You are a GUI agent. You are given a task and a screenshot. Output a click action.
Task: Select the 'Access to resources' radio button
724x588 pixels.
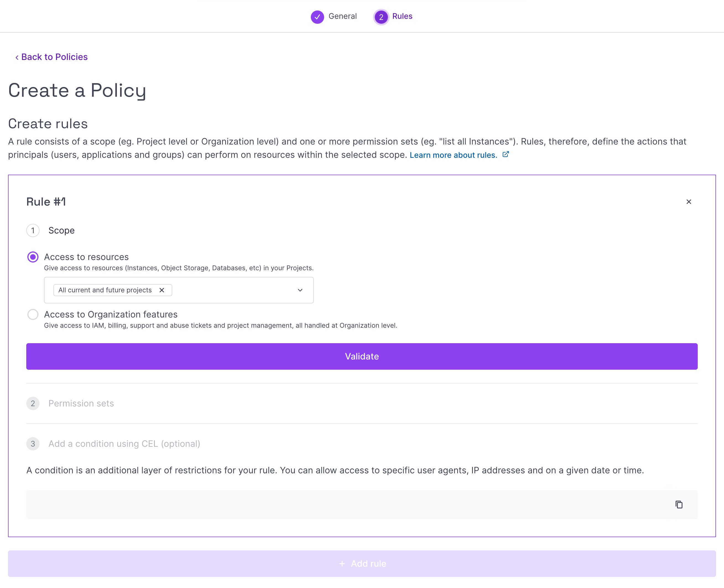[33, 257]
